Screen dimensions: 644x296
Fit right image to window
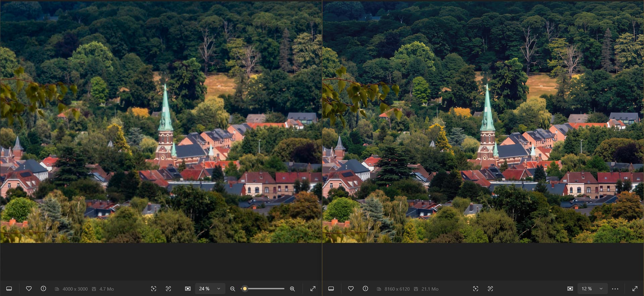point(570,289)
